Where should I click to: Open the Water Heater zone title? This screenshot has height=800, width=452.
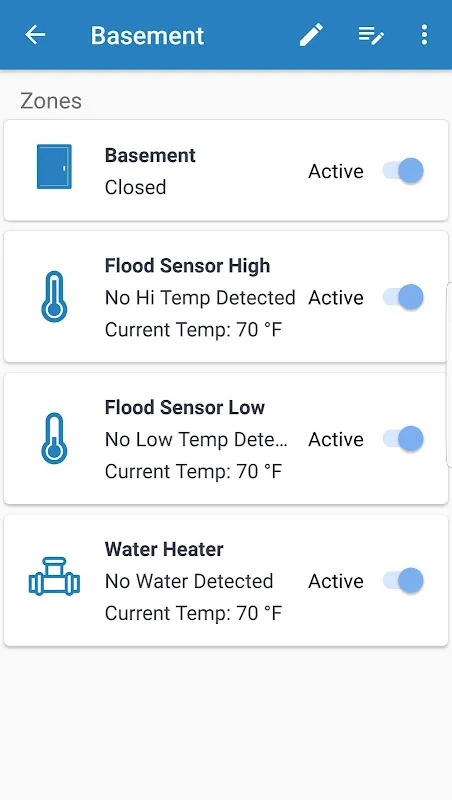(x=164, y=549)
